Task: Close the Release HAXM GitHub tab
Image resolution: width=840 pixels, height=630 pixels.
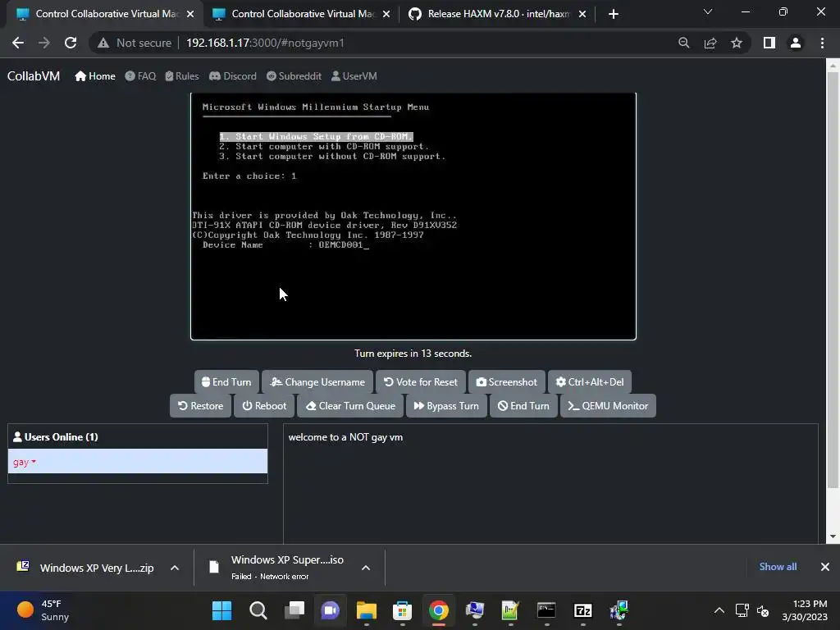Action: (x=582, y=14)
